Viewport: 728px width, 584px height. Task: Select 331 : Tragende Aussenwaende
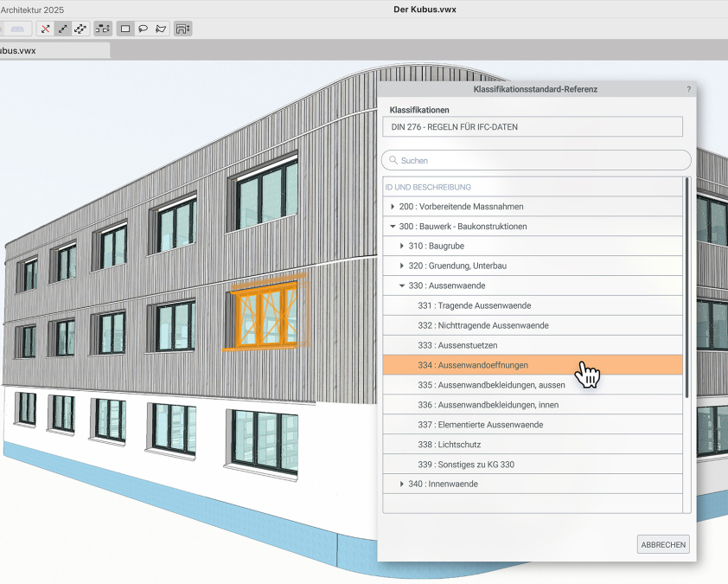[x=533, y=305]
